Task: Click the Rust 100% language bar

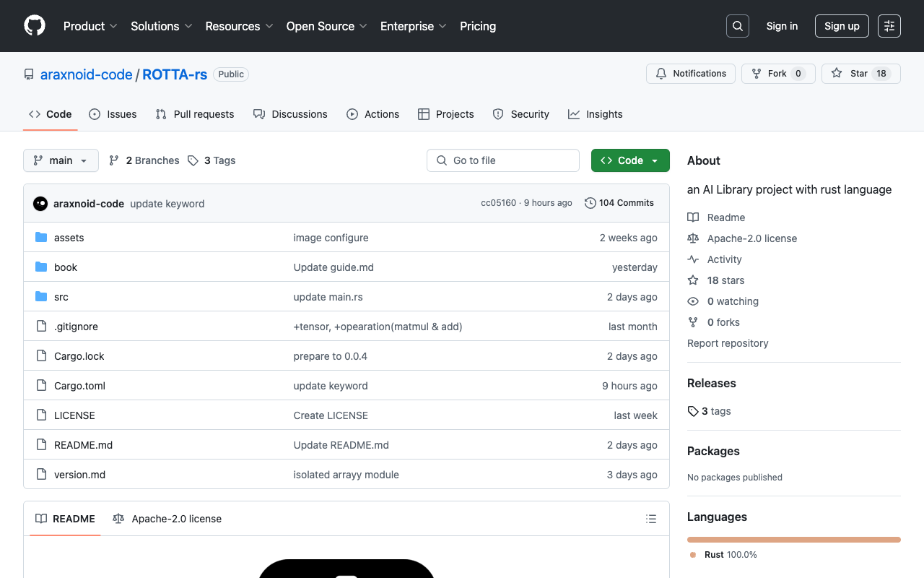Action: tap(793, 539)
